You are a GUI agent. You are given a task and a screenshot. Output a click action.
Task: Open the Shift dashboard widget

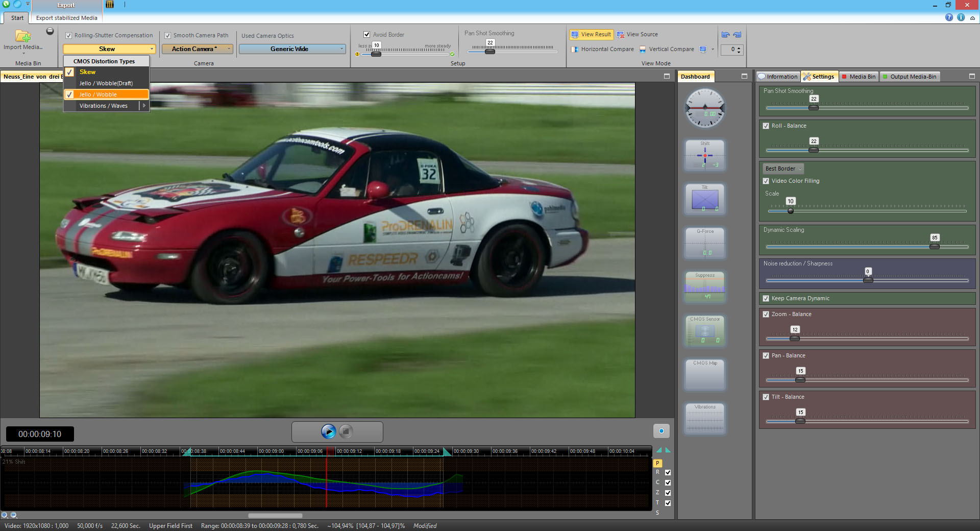(x=705, y=155)
